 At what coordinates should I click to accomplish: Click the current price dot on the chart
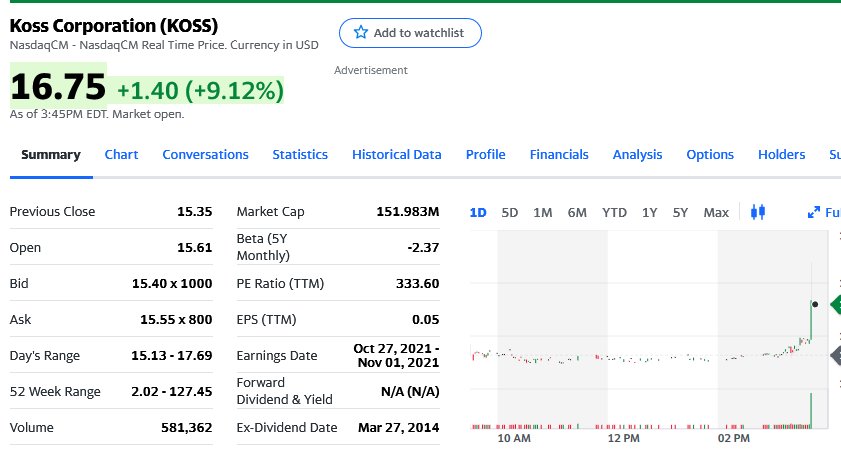click(x=815, y=304)
